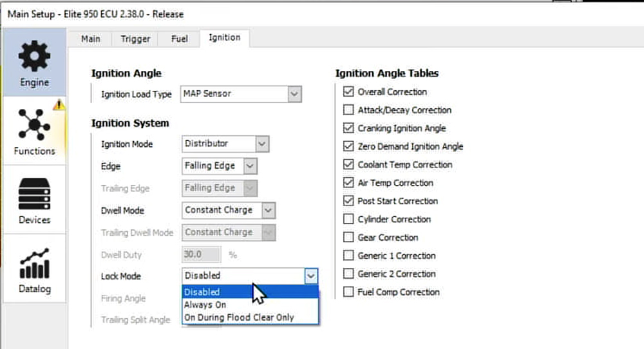Open the Devices stack icon section
The image size is (644, 349).
[35, 200]
